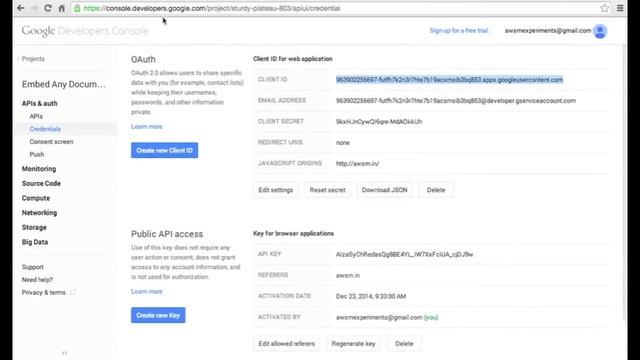The height and width of the screenshot is (360, 640).
Task: Click the Google Developers Console logo
Action: (85, 31)
